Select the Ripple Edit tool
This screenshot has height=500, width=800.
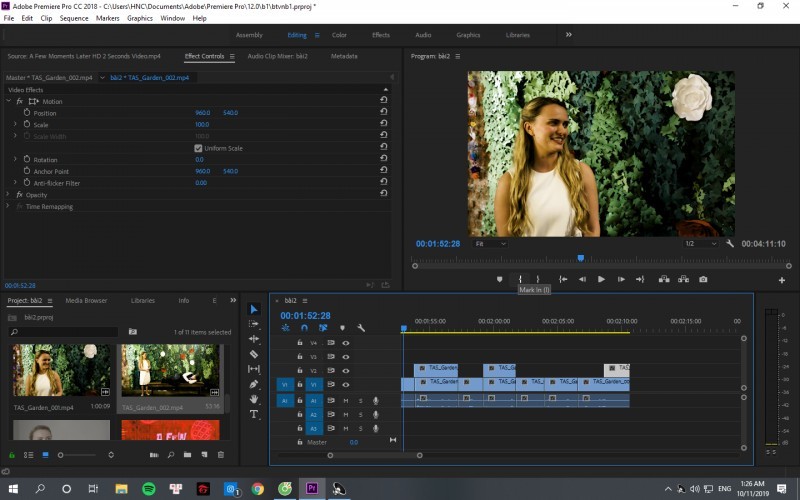(x=254, y=339)
